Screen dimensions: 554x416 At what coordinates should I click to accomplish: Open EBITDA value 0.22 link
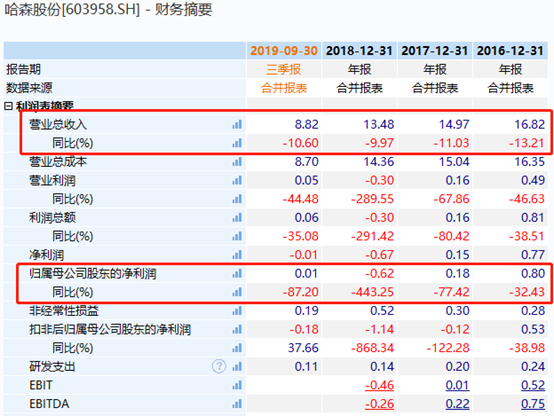[x=458, y=404]
